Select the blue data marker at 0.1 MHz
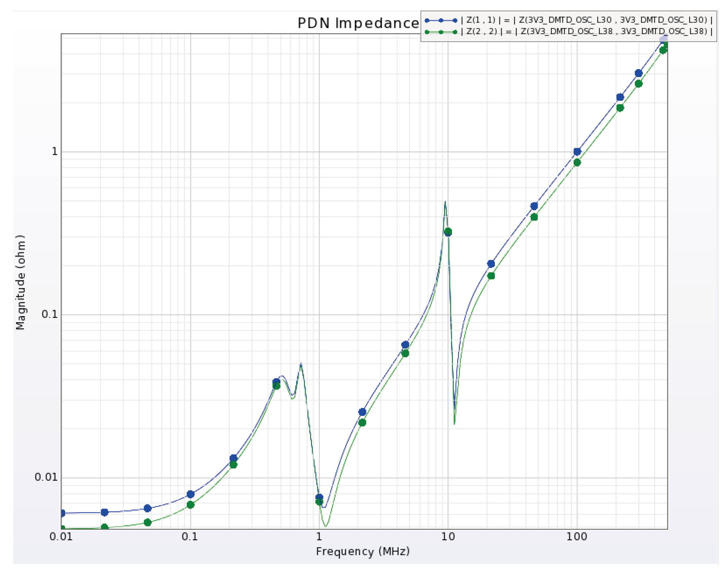The image size is (728, 575). click(x=191, y=494)
